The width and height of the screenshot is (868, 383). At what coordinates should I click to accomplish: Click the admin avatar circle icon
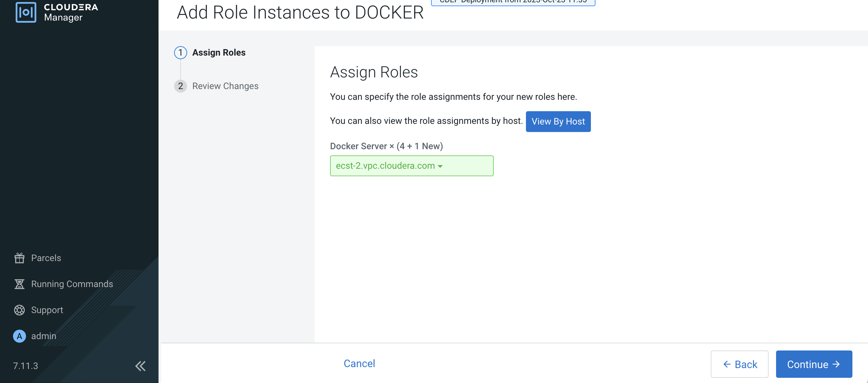click(x=19, y=336)
